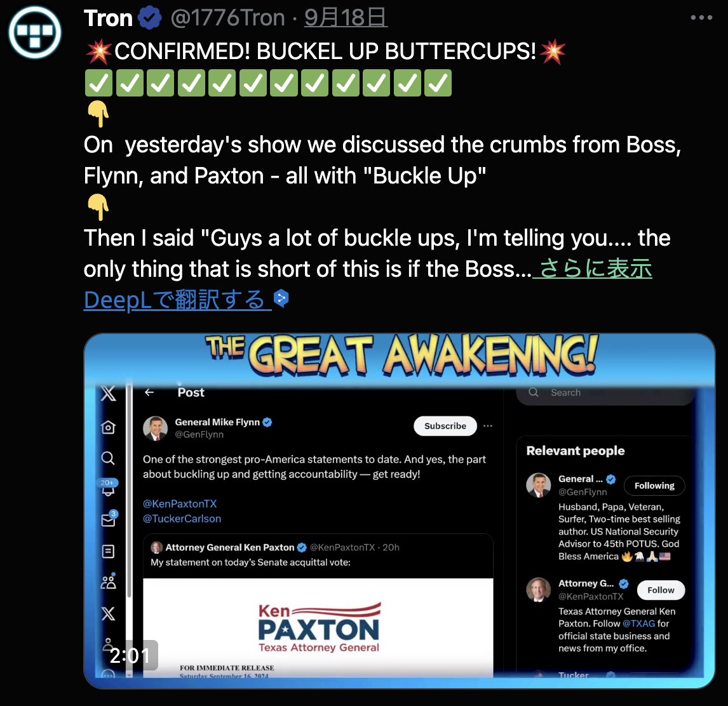Click the X logo in the video sidebar
This screenshot has height=706, width=728.
[x=108, y=394]
